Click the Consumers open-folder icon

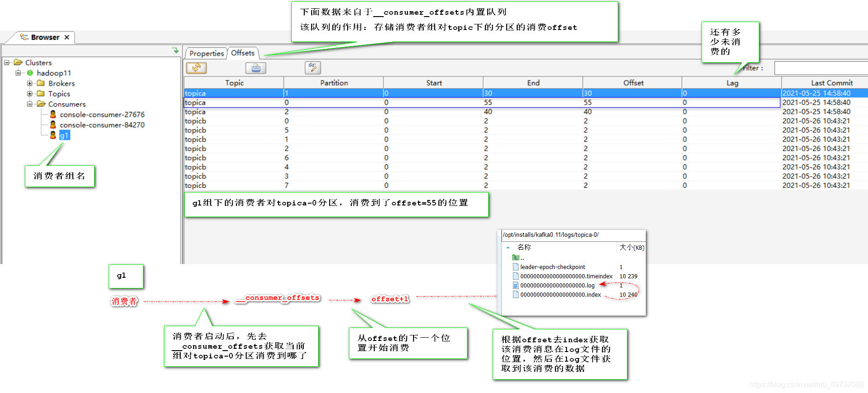click(41, 104)
